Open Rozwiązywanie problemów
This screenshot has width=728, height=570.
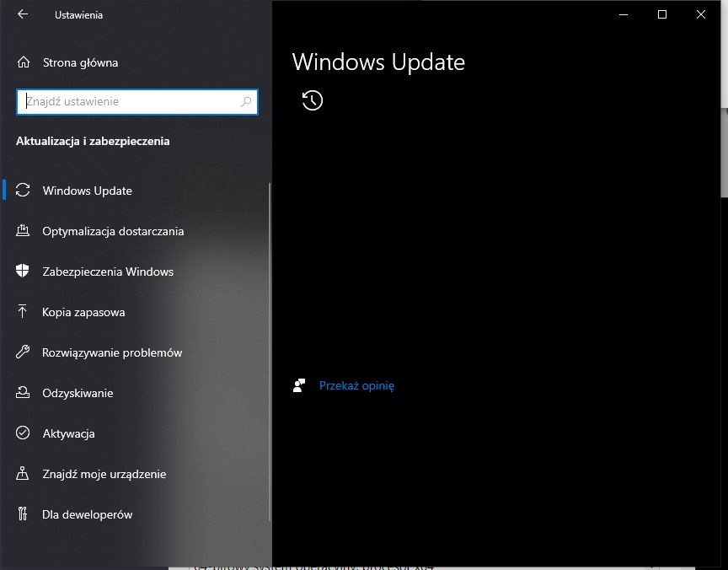[x=112, y=352]
